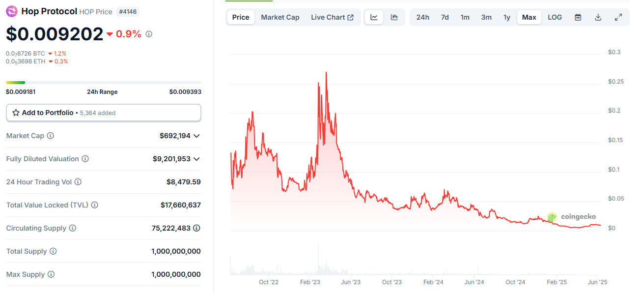Switch to the Price tab
The height and width of the screenshot is (293, 644).
pyautogui.click(x=241, y=17)
